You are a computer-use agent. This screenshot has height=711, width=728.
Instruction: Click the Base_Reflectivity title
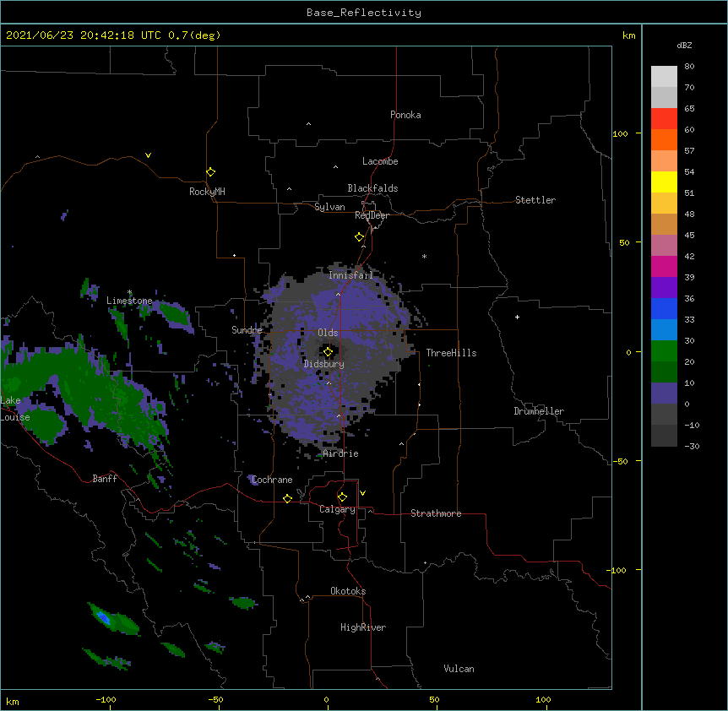click(364, 13)
